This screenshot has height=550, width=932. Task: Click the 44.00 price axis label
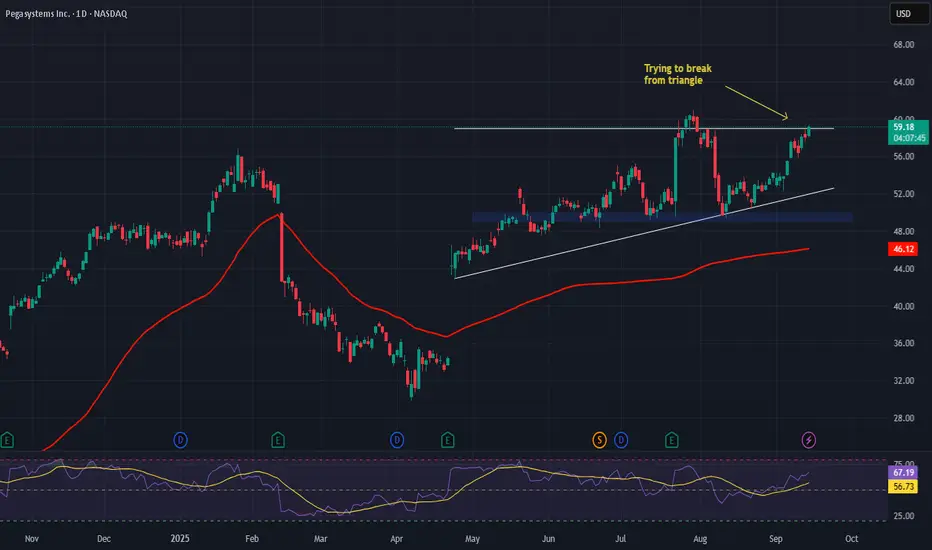pos(903,269)
